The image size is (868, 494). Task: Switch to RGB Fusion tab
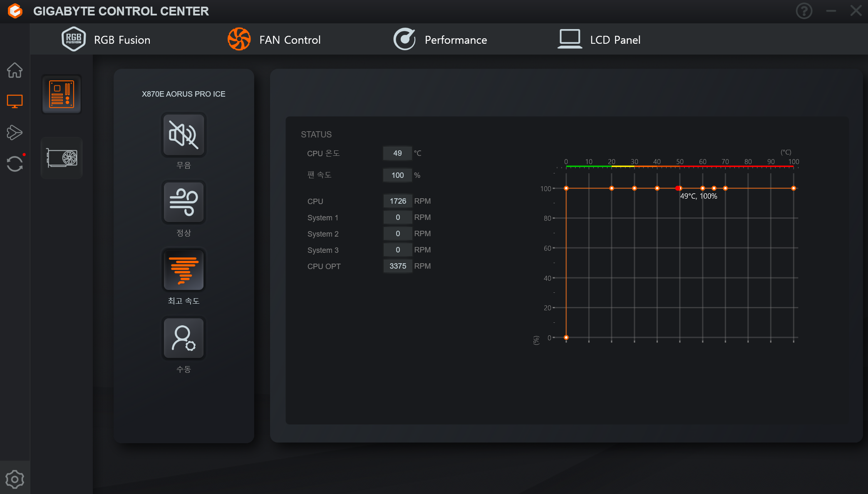(x=106, y=40)
